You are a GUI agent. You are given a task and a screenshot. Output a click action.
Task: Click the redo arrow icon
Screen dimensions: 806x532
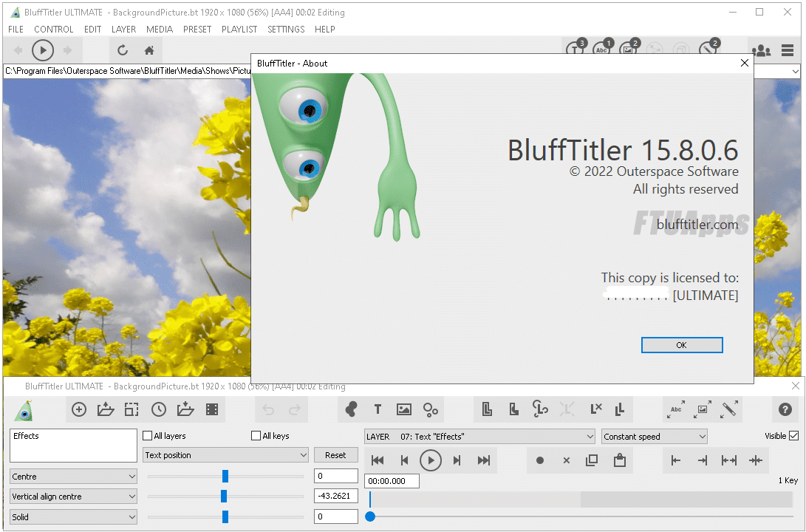295,409
